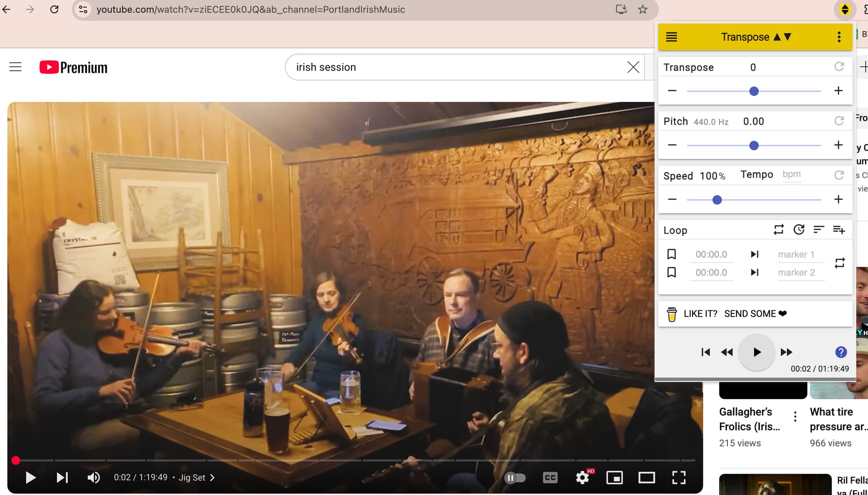The height and width of the screenshot is (495, 868).
Task: Open the YouTube guide hamburger menu
Action: coord(15,67)
